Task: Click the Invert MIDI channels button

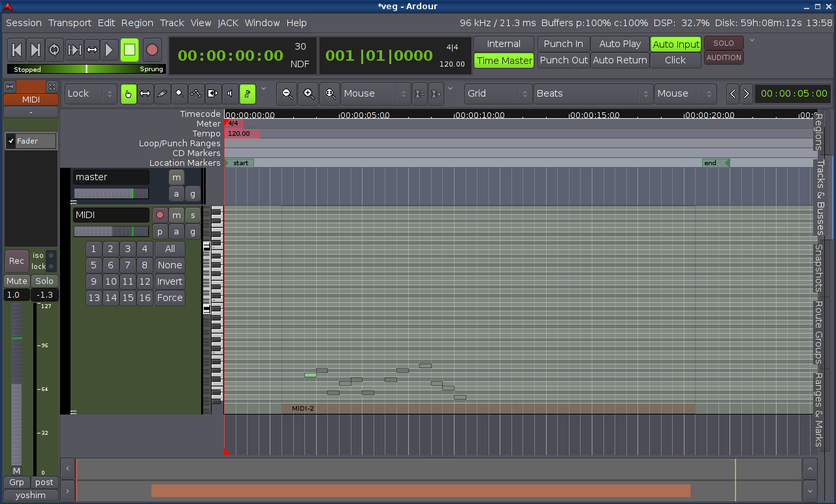Action: tap(170, 281)
